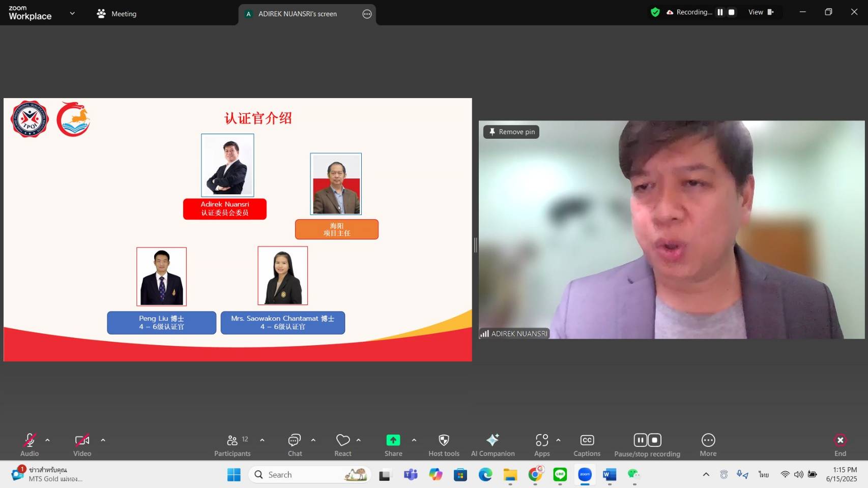Click Remove pin on the video
The height and width of the screenshot is (488, 868).
511,132
